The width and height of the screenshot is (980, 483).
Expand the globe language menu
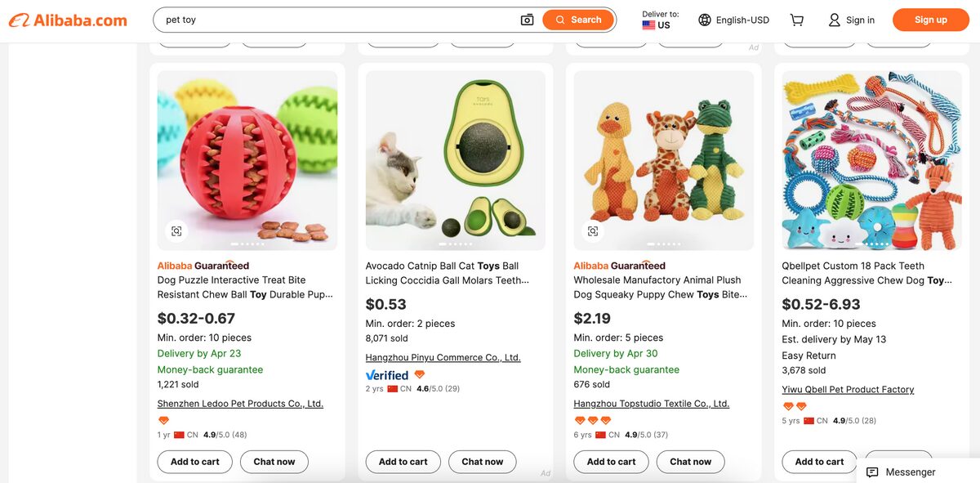[x=704, y=19]
